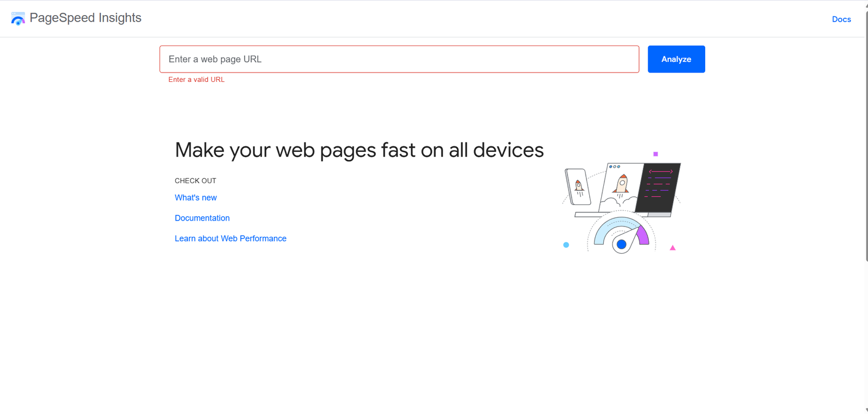This screenshot has height=414, width=868.
Task: Open the What's new link
Action: [x=195, y=197]
